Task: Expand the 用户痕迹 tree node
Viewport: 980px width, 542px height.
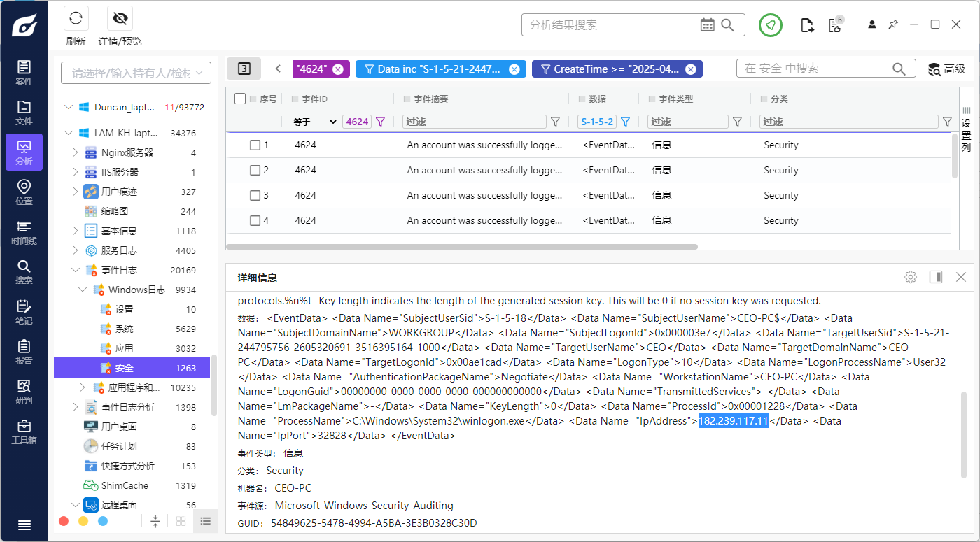Action: [x=76, y=192]
